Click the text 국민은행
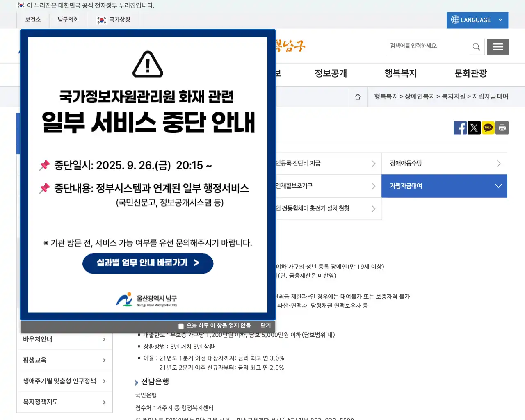Image resolution: width=525 pixels, height=420 pixels. [x=146, y=395]
